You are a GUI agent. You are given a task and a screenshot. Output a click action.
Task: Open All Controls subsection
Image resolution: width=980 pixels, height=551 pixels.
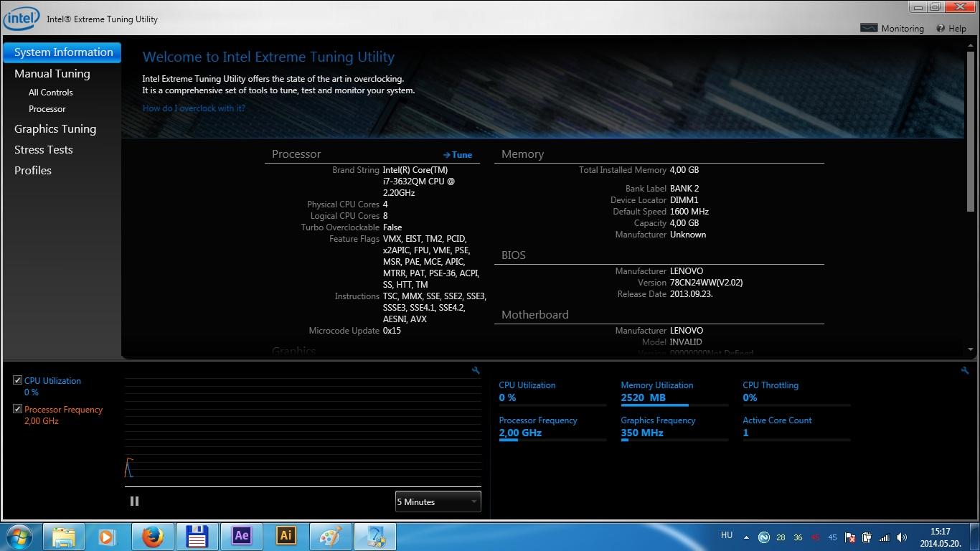pos(50,92)
